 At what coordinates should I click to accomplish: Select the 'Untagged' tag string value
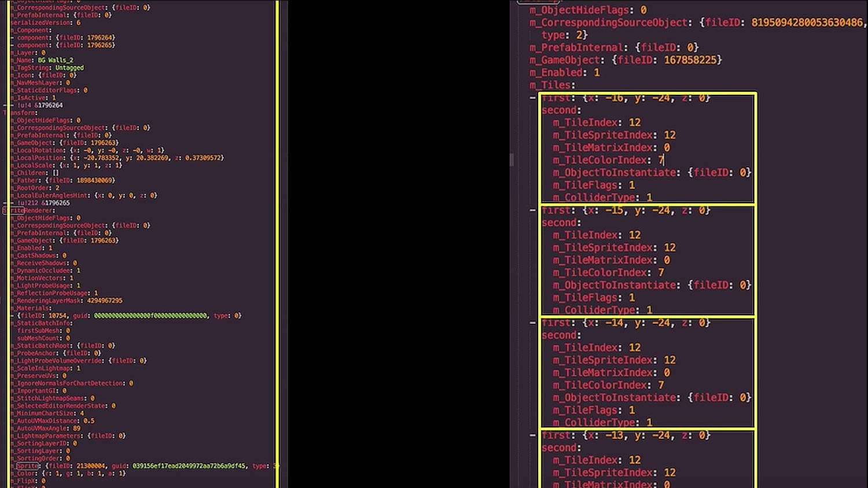pyautogui.click(x=69, y=68)
